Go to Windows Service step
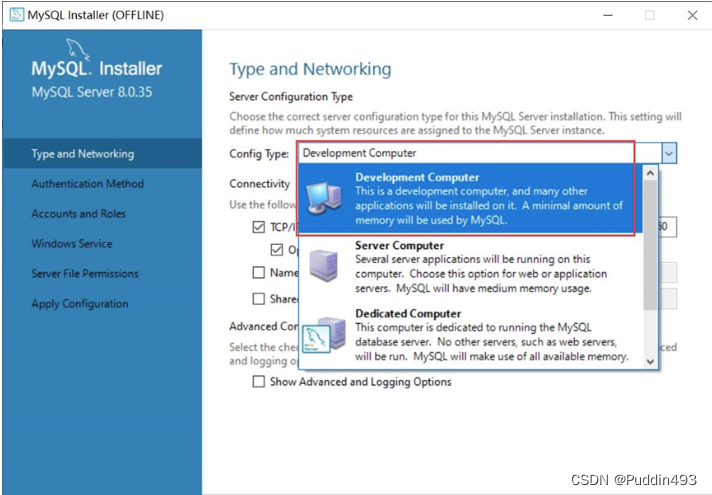The width and height of the screenshot is (712, 495). pyautogui.click(x=72, y=243)
